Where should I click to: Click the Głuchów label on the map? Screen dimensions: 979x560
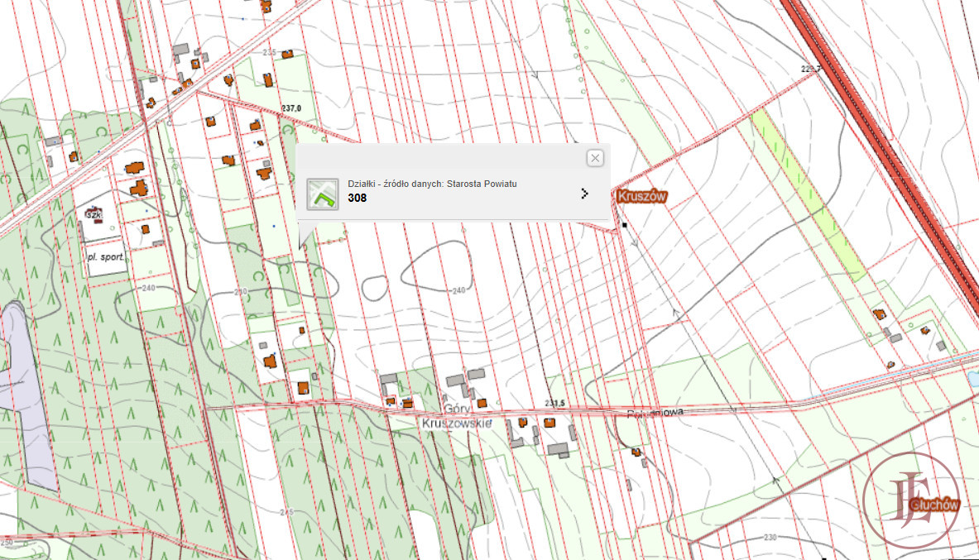click(x=933, y=505)
